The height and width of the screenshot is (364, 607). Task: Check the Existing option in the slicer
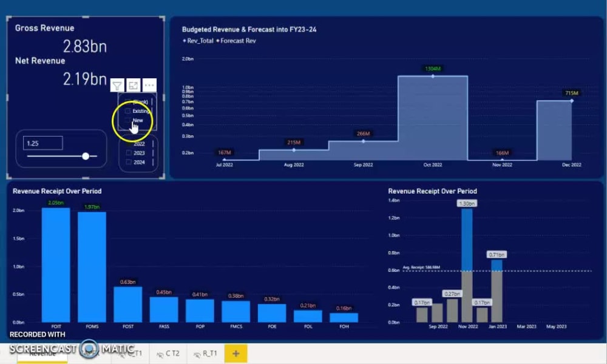click(x=128, y=111)
